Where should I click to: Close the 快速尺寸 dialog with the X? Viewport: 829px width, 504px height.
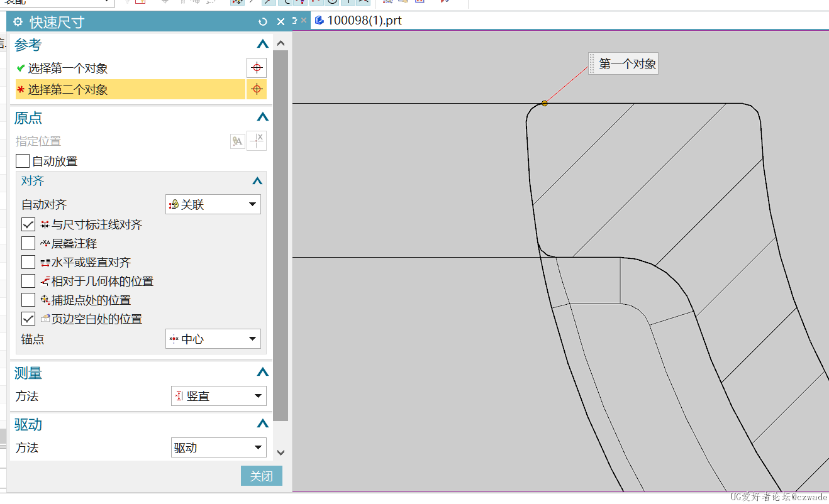(x=281, y=22)
